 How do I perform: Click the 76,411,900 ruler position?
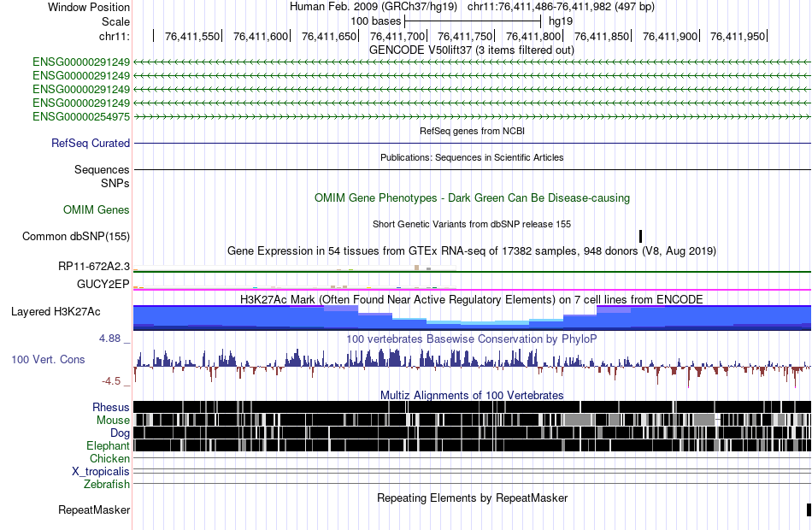coord(670,36)
